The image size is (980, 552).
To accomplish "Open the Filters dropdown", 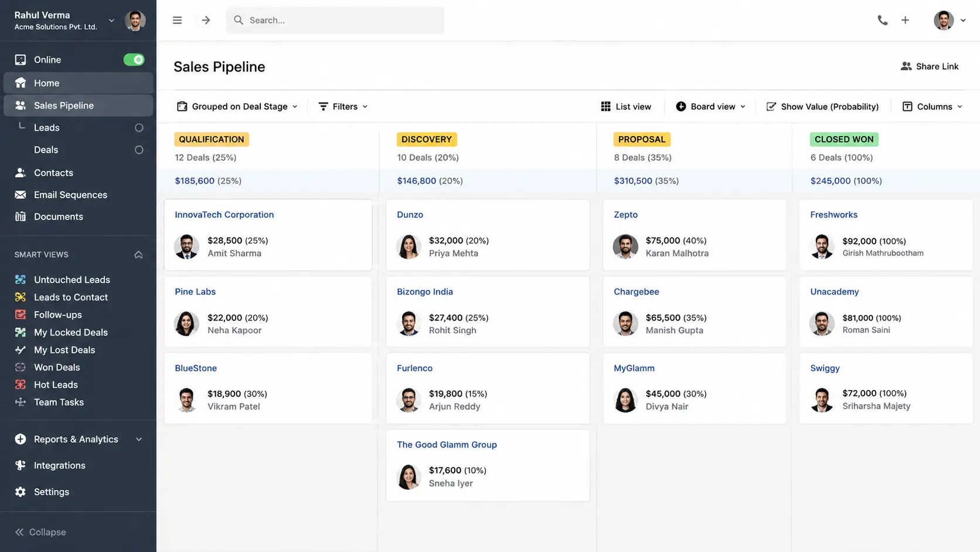I will pos(343,106).
